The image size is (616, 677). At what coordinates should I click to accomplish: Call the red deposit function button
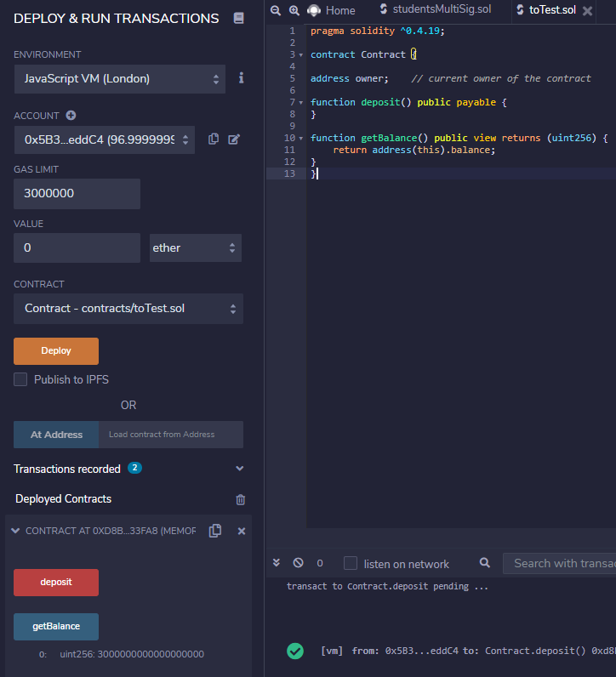click(56, 582)
